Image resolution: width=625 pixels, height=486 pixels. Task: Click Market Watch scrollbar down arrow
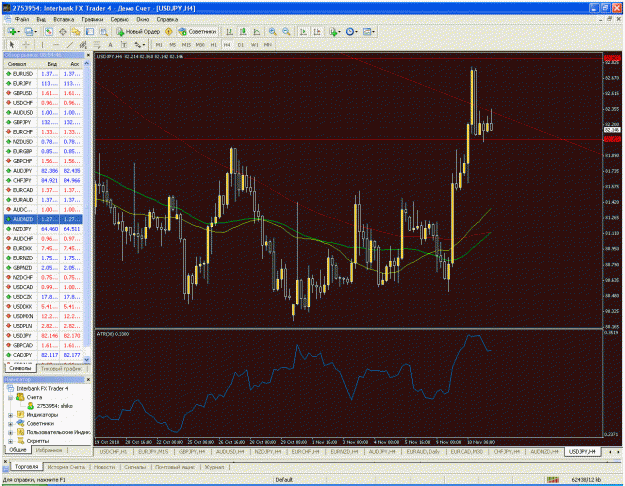pos(87,360)
